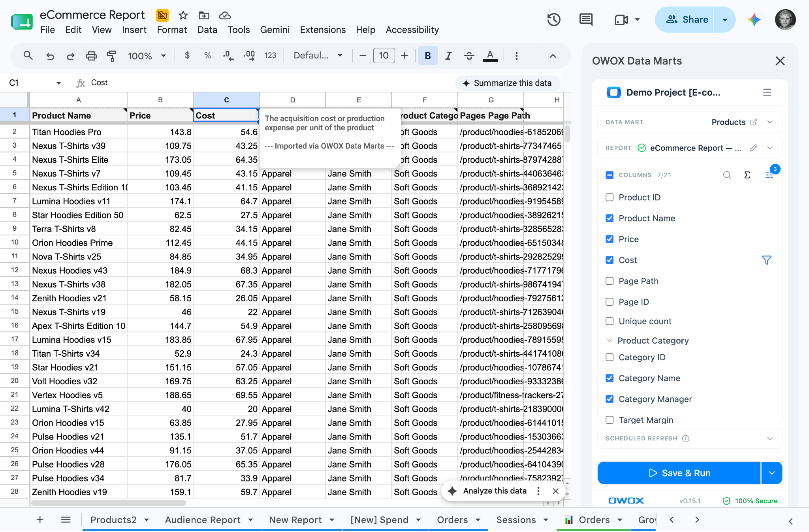Check the Page ID column
Image resolution: width=809 pixels, height=532 pixels.
610,302
